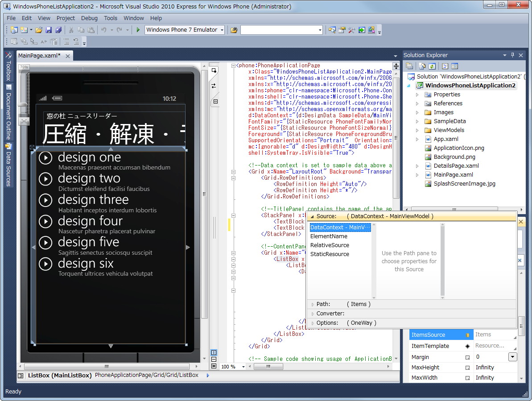Expand the Properties node in Solution Explorer
The height and width of the screenshot is (401, 532).
click(x=417, y=95)
